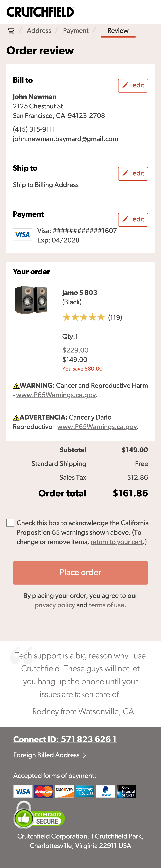The width and height of the screenshot is (161, 868).
Task: Click the American Express payment icon
Action: pos(85,791)
